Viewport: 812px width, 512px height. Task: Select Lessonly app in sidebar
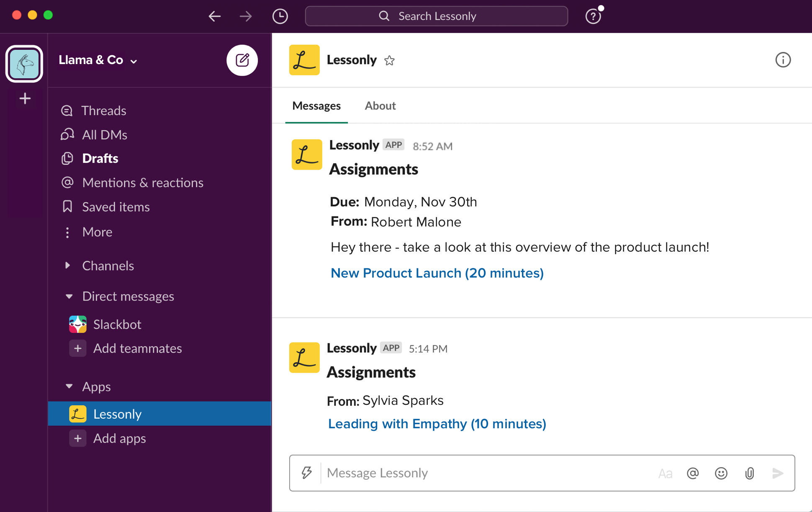(159, 414)
